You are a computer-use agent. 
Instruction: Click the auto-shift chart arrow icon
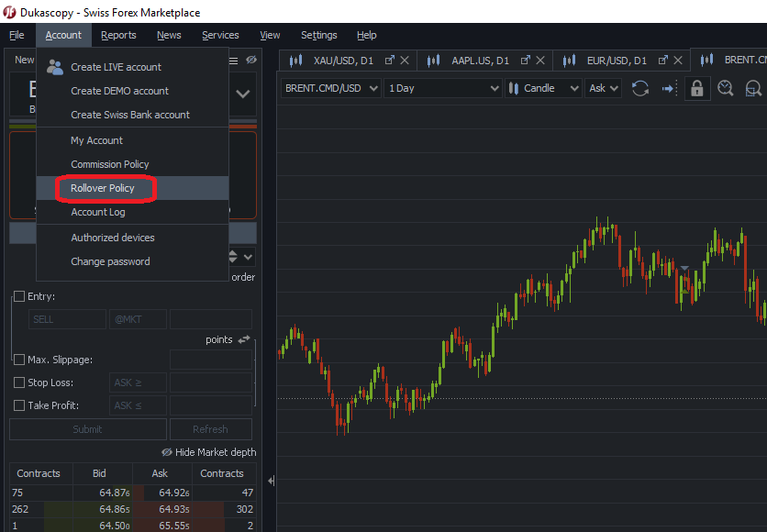point(669,88)
